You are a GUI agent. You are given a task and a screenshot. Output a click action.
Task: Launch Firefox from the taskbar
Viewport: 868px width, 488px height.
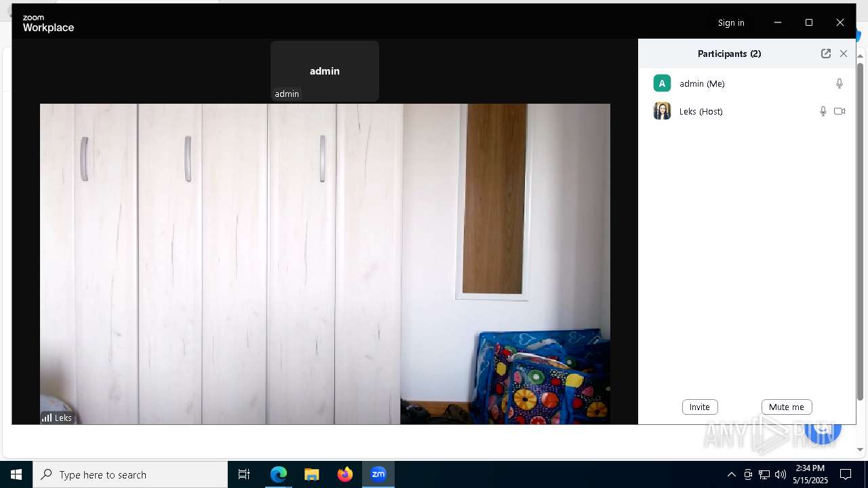tap(345, 474)
